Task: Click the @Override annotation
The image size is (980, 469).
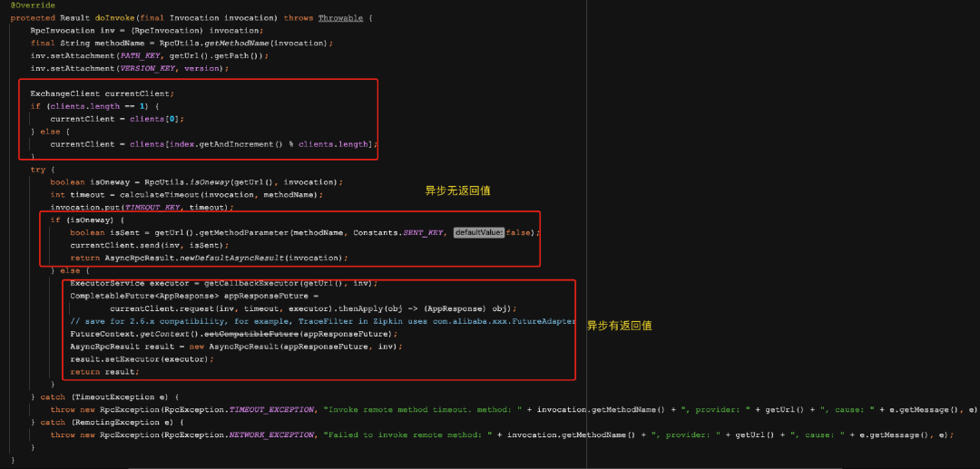Action: tap(34, 5)
